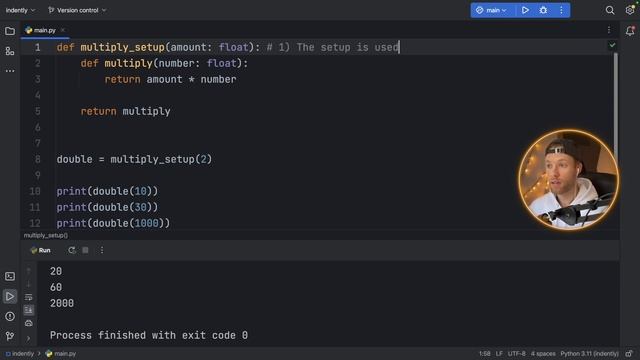This screenshot has width=640, height=360.
Task: Open the Run tool window icon in sidebar
Action: click(x=10, y=297)
